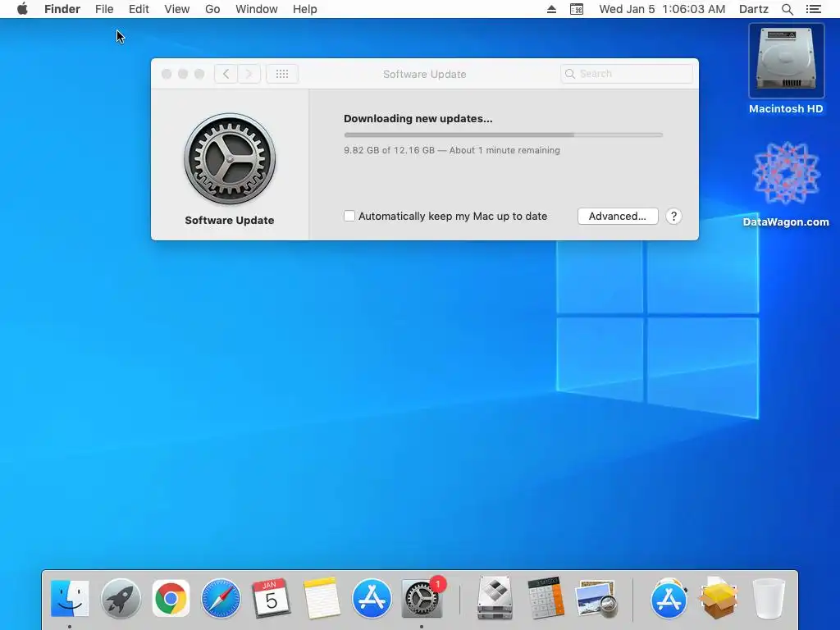Open Notification Center list icon
The width and height of the screenshot is (840, 630).
[x=814, y=9]
